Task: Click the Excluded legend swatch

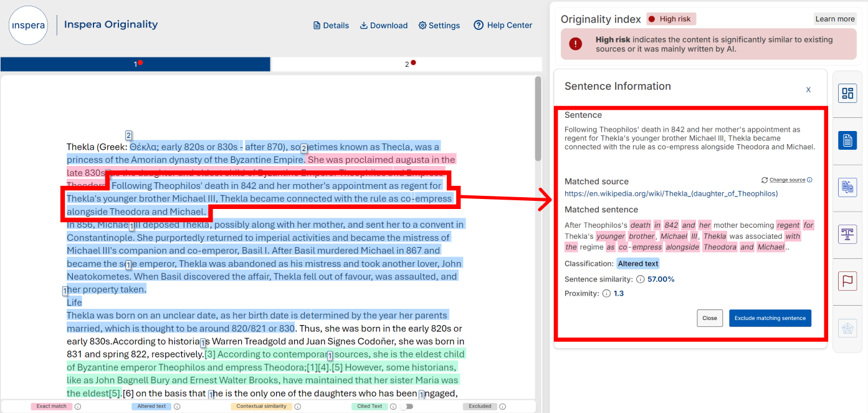Action: tap(480, 406)
